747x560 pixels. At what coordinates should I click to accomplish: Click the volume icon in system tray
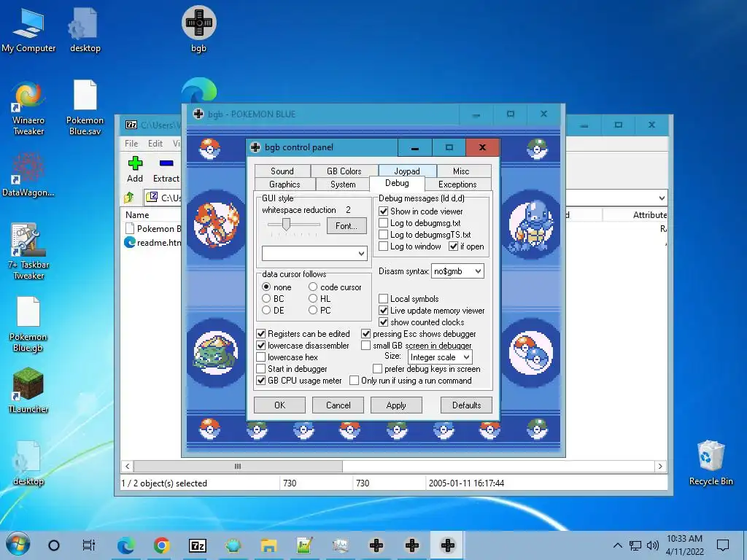pos(653,545)
